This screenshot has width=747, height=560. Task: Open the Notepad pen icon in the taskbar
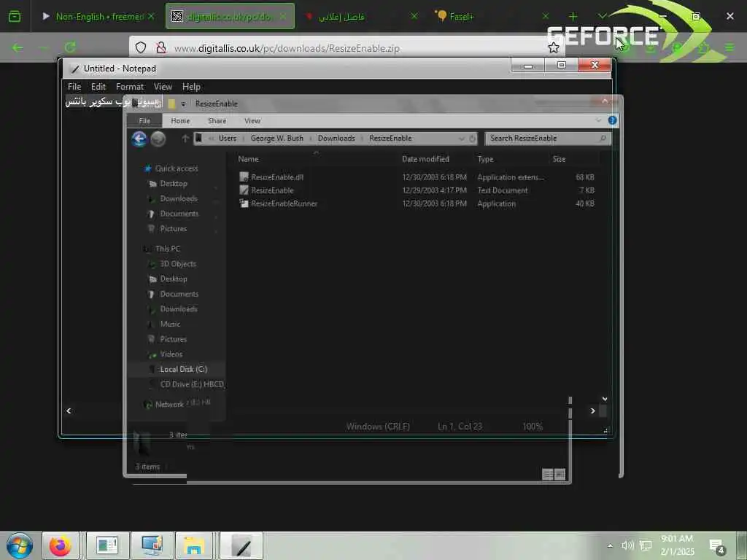click(241, 545)
